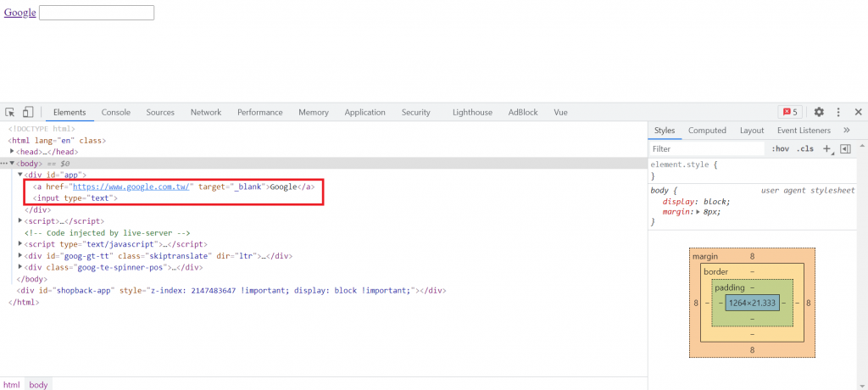868x390 pixels.
Task: Open the Lighthouse tab
Action: pyautogui.click(x=472, y=112)
